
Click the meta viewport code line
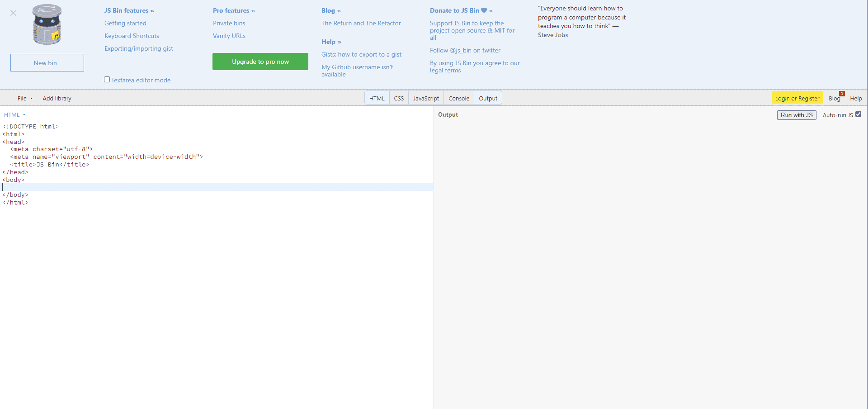[107, 157]
